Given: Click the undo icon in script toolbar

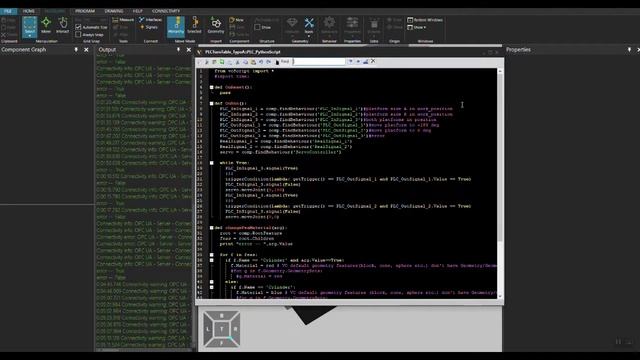Looking at the screenshot, I should click(x=261, y=62).
